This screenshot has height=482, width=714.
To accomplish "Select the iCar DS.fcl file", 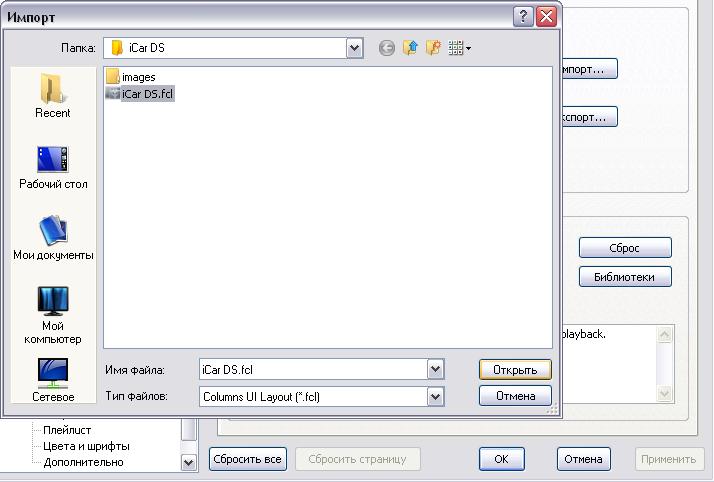I will point(140,94).
